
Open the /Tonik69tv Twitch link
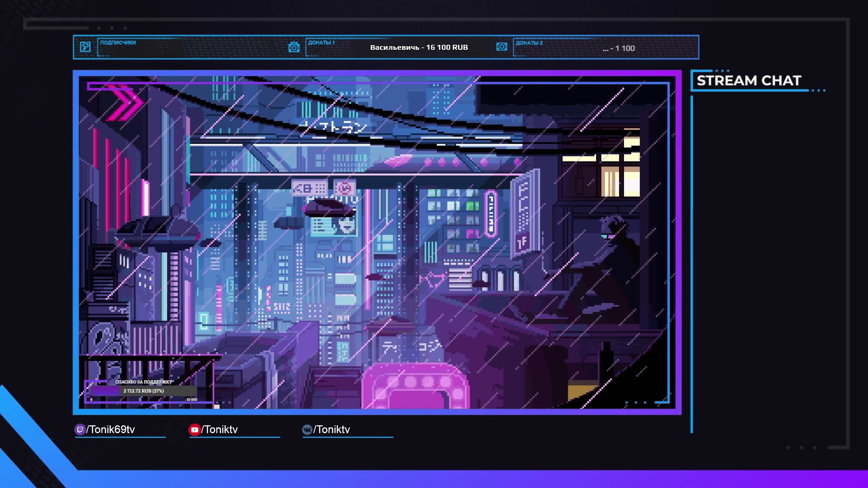[x=111, y=429]
